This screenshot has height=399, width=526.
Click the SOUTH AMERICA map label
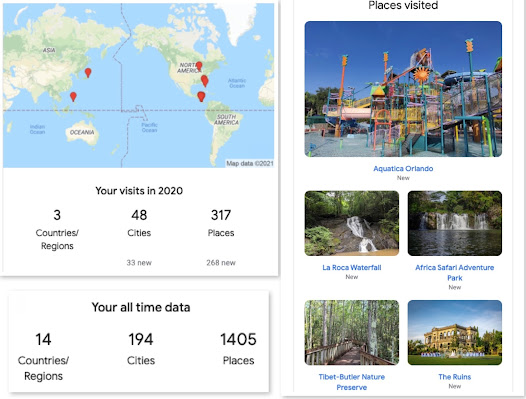(226, 119)
